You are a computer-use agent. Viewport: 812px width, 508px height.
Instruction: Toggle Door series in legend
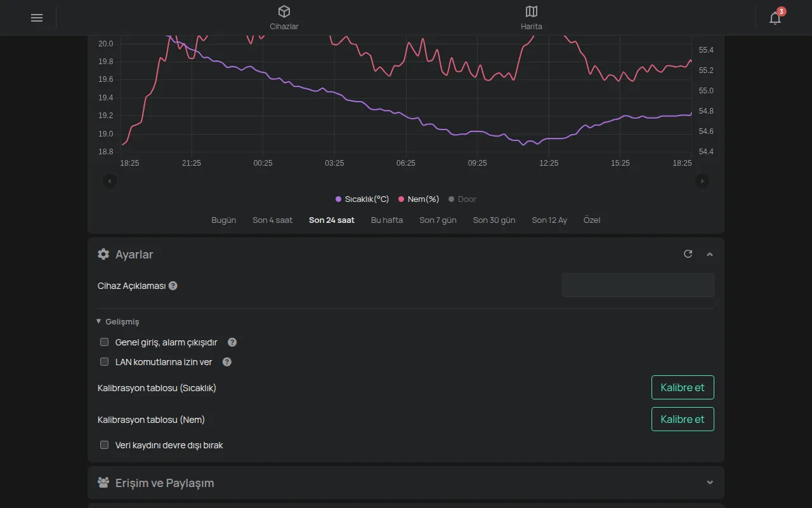[462, 199]
